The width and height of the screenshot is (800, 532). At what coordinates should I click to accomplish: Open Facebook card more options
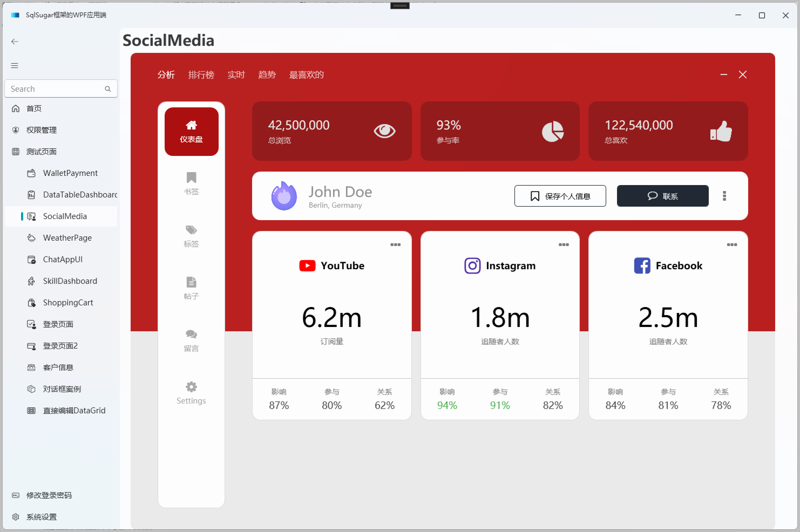click(732, 245)
